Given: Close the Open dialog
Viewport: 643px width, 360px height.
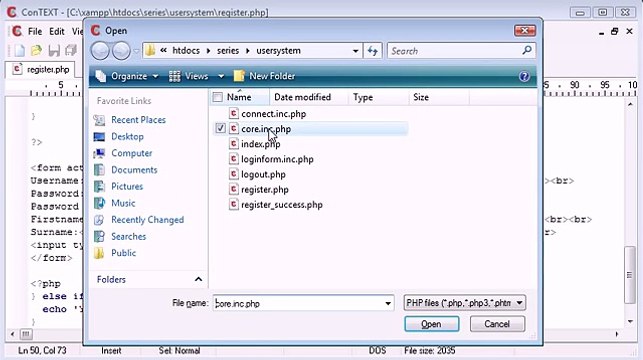Looking at the screenshot, I should (524, 30).
